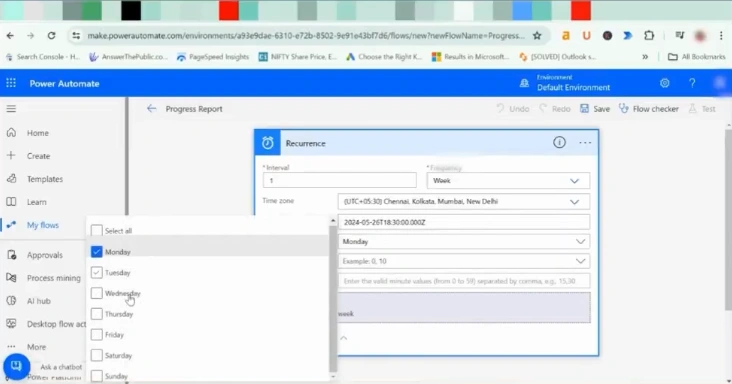The image size is (732, 384).
Task: Open the browser extensions puzzle icon
Action: pos(649,35)
